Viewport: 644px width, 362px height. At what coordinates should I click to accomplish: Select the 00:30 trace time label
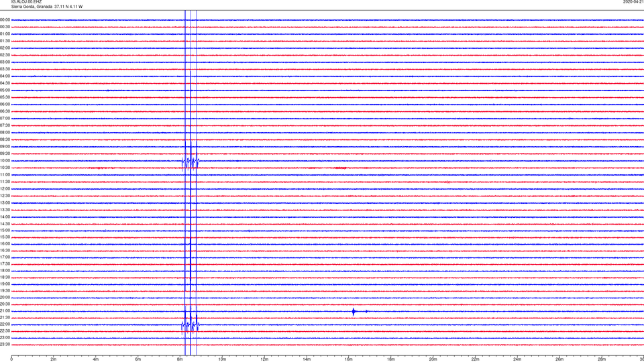tap(5, 27)
